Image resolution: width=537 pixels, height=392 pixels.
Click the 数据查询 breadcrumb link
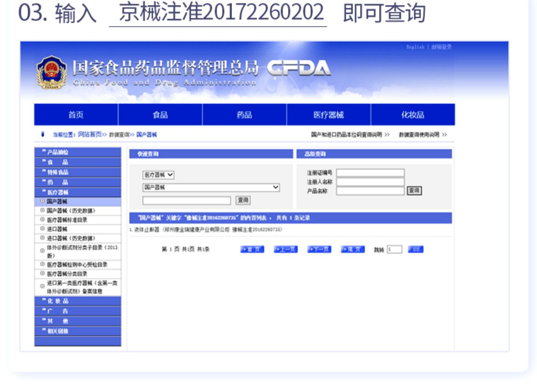pyautogui.click(x=119, y=134)
